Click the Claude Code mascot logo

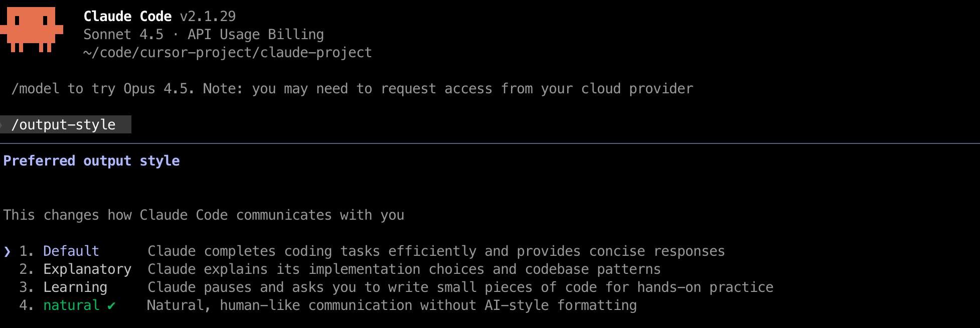(31, 29)
